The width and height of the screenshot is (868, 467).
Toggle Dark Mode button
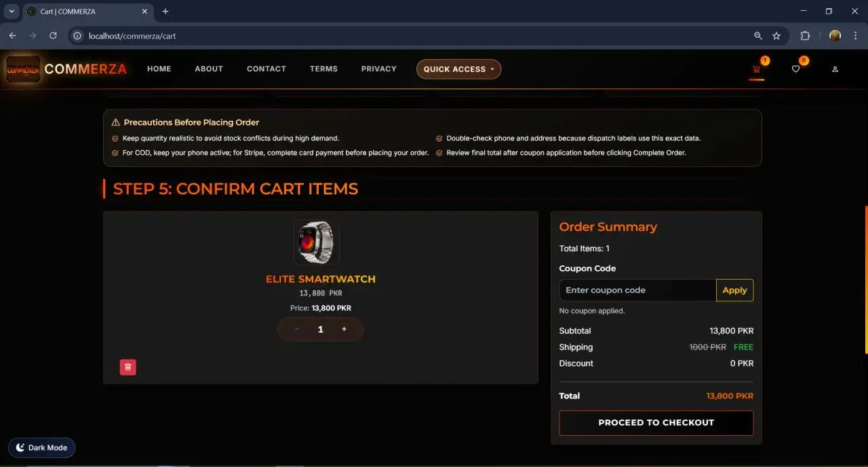[42, 448]
